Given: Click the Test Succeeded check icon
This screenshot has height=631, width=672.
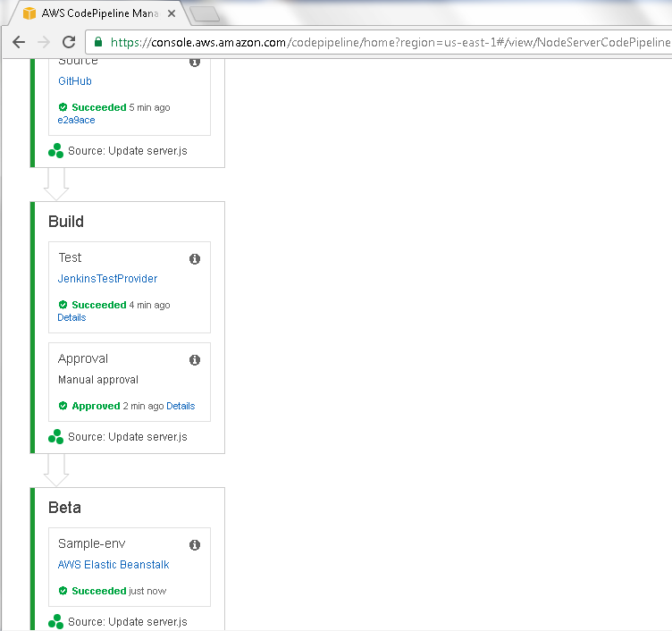Looking at the screenshot, I should pyautogui.click(x=63, y=305).
